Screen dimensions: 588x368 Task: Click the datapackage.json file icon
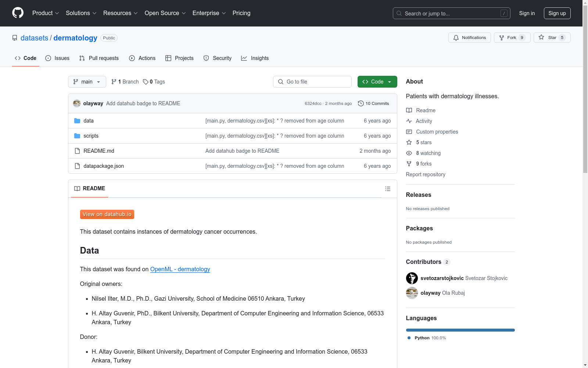77,166
